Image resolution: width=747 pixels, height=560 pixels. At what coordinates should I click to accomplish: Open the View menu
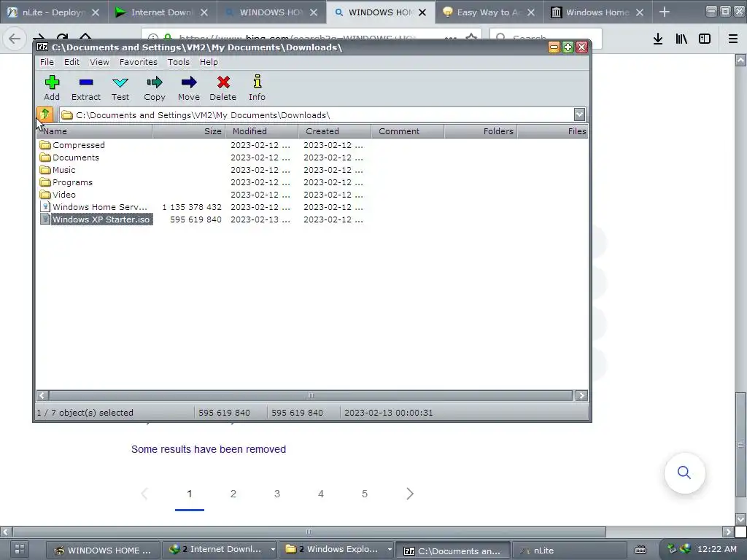[99, 62]
